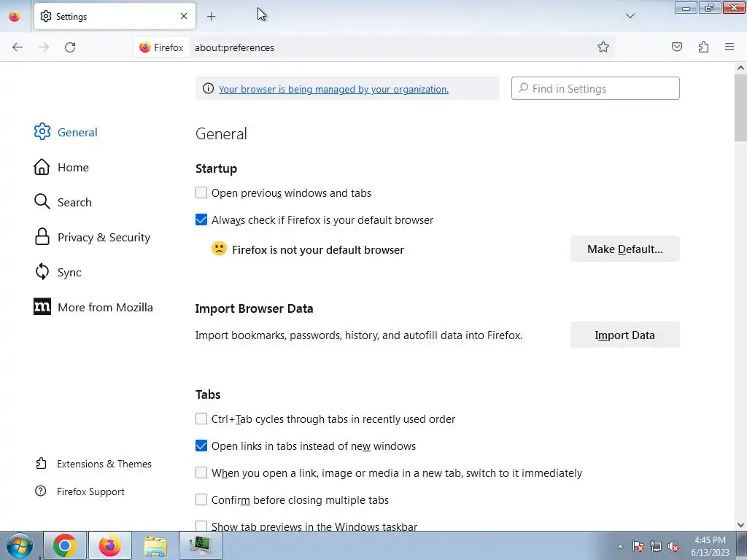Screen dimensions: 747x560
Task: Open the Search settings category
Action: [63, 202]
